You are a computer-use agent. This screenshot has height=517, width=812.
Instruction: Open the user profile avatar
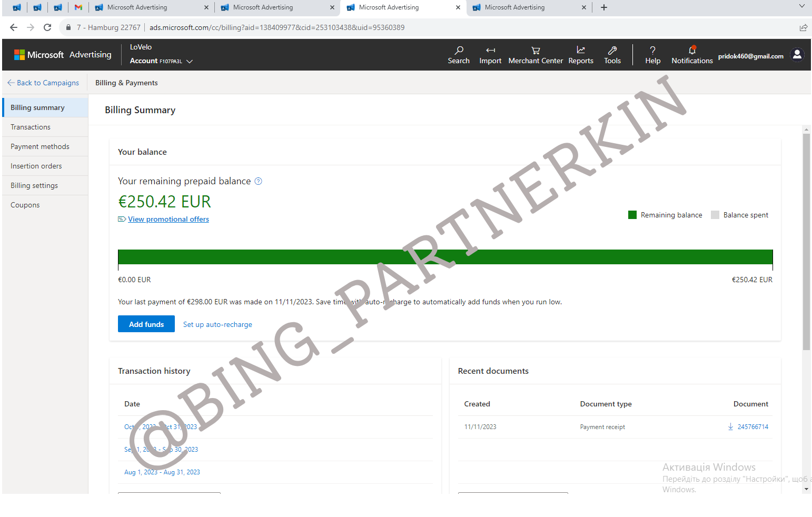point(797,55)
